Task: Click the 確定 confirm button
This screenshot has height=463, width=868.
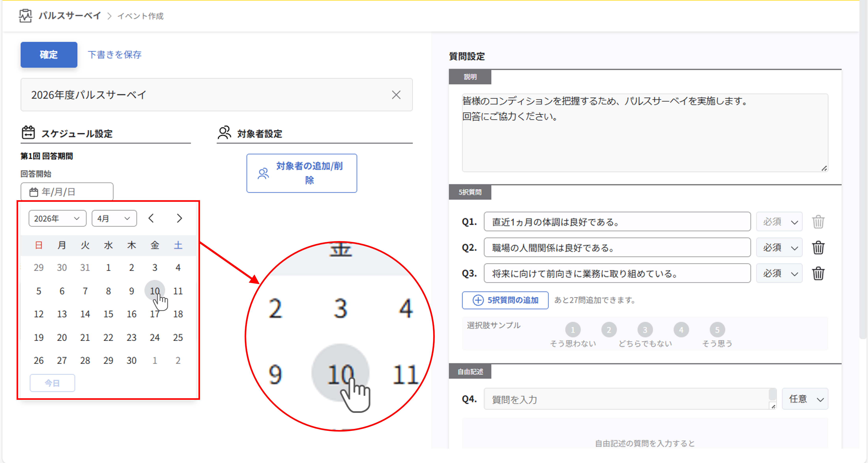Action: (49, 55)
